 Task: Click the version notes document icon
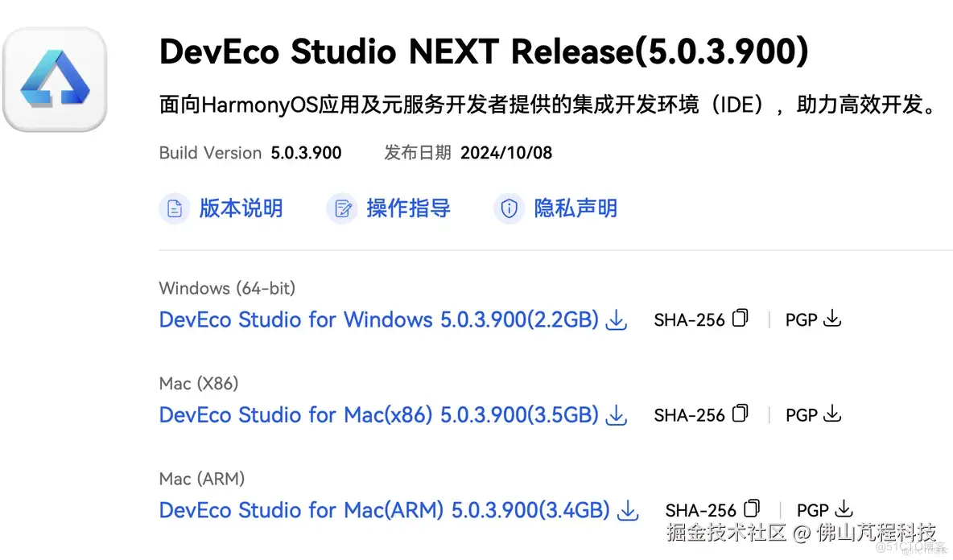coord(174,209)
